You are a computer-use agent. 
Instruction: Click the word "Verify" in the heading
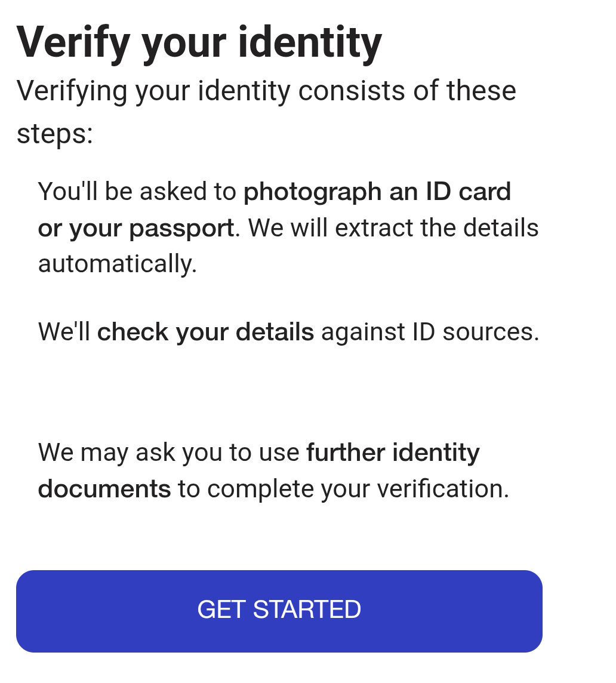pyautogui.click(x=73, y=43)
